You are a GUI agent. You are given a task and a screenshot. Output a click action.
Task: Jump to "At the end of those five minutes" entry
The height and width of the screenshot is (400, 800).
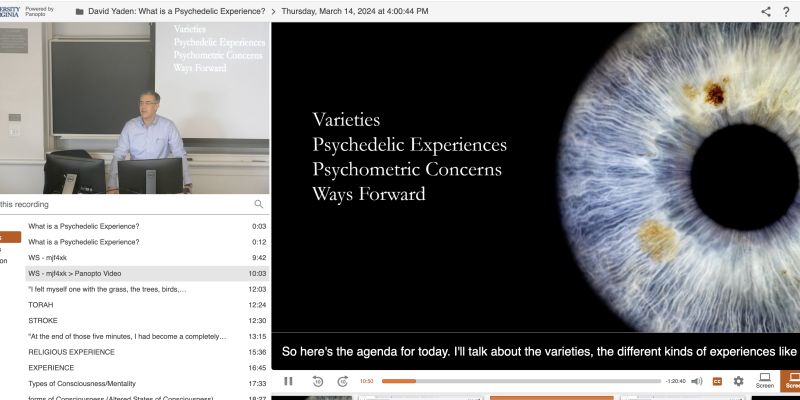click(x=147, y=336)
